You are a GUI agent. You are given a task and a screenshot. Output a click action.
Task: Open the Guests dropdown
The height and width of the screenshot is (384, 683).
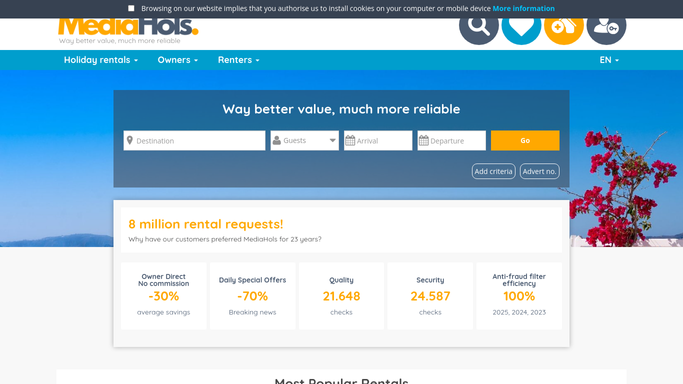click(304, 141)
